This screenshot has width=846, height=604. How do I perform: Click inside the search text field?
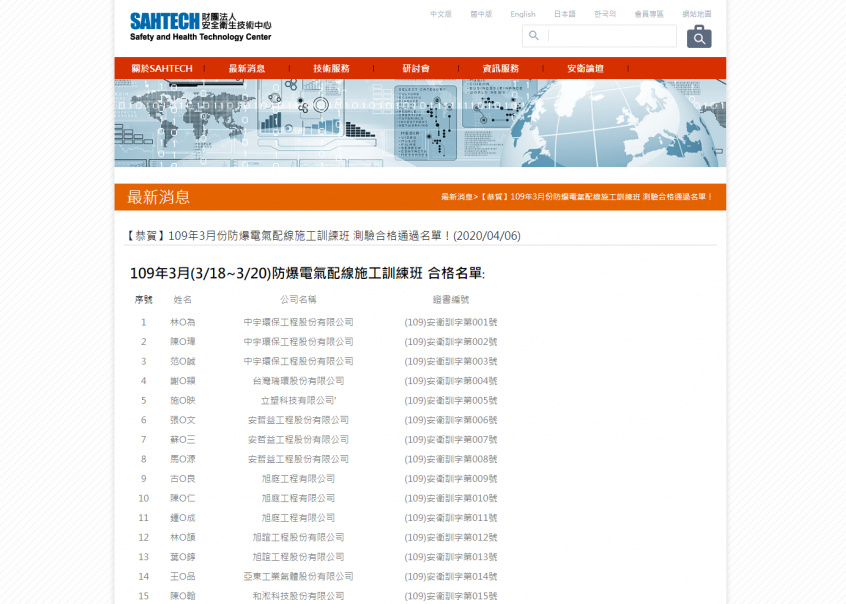[x=610, y=36]
